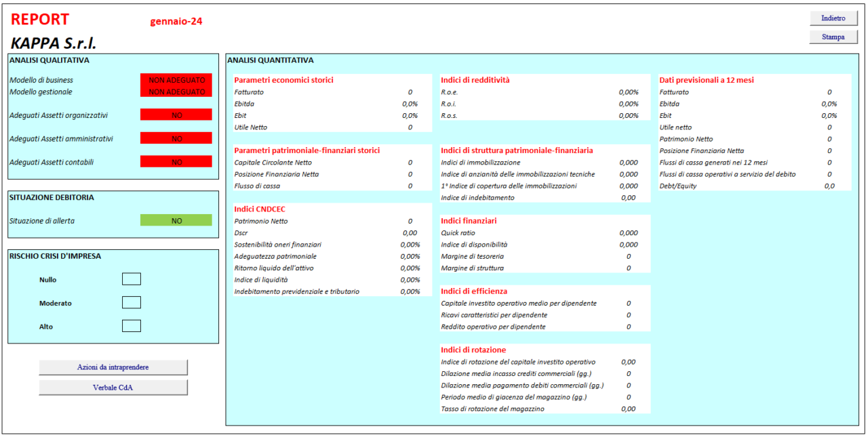Click the Tasso di rotazione del magazzino label

pyautogui.click(x=492, y=409)
